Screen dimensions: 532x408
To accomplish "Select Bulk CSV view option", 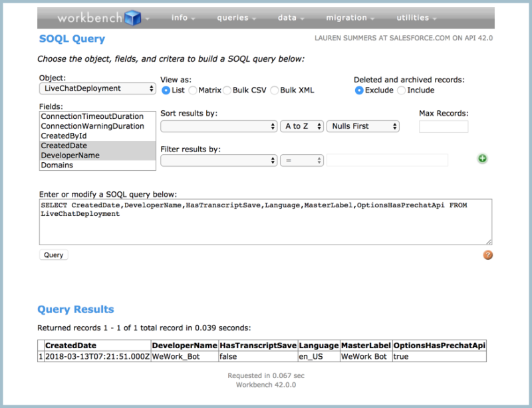I will point(227,90).
